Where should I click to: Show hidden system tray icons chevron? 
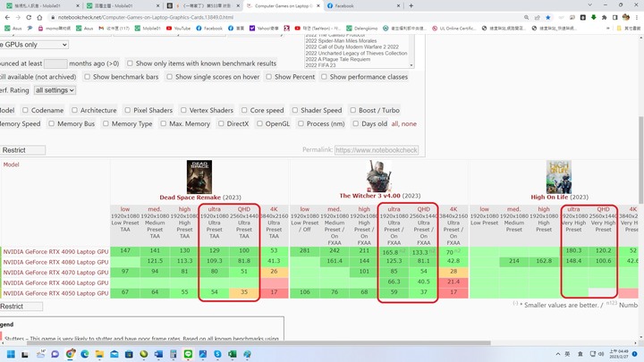click(558, 354)
